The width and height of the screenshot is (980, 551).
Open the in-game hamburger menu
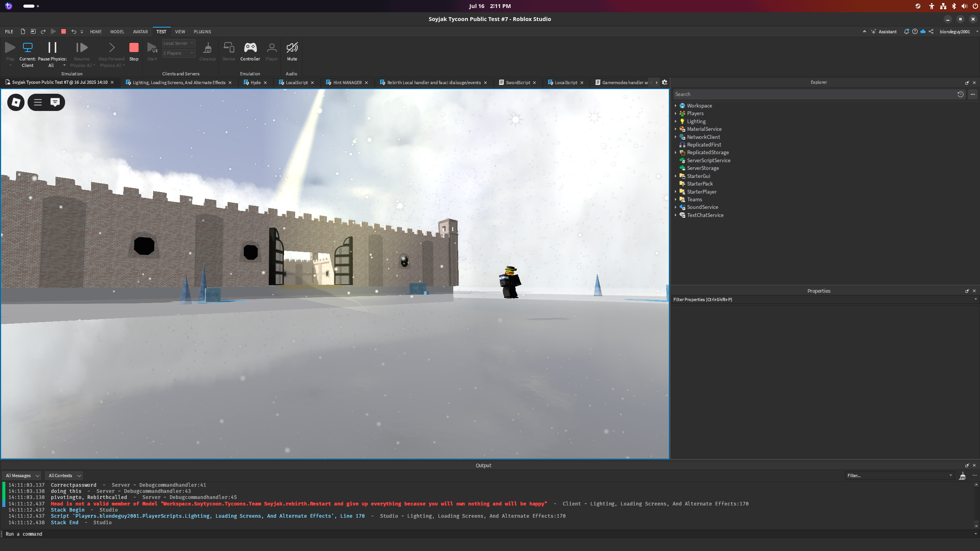[x=38, y=102]
